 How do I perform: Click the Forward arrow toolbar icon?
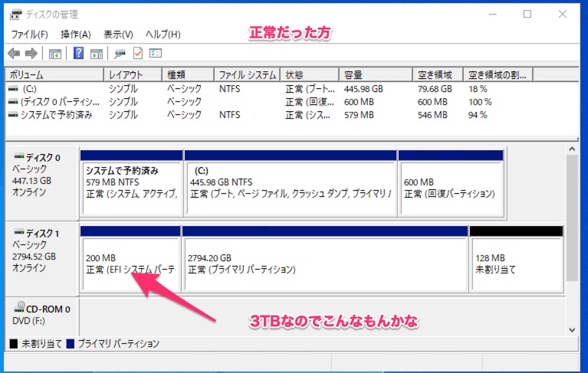tap(31, 54)
